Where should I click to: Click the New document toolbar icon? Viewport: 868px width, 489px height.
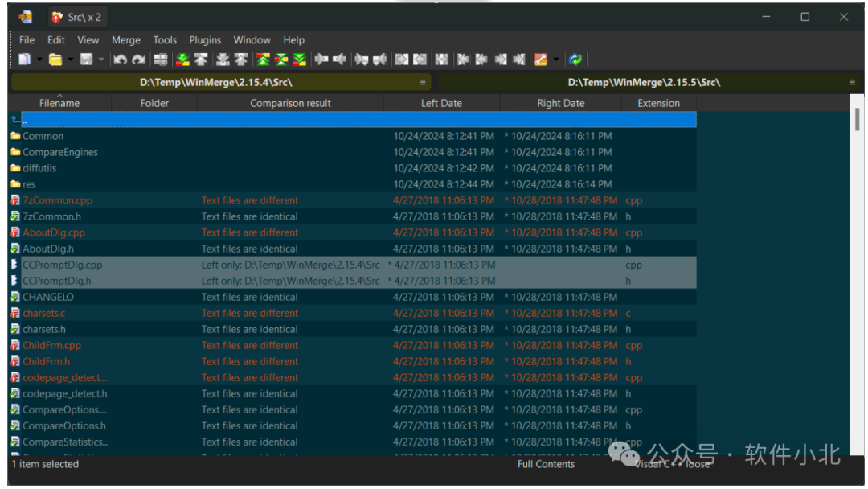(25, 60)
